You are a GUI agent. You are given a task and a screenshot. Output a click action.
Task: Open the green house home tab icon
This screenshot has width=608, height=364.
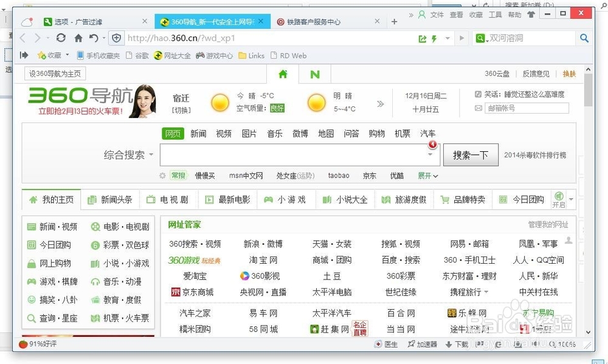(x=283, y=74)
